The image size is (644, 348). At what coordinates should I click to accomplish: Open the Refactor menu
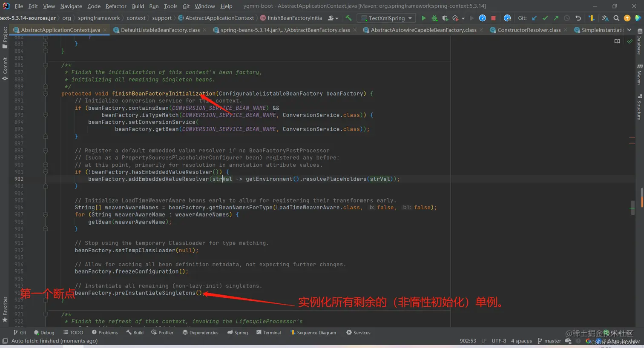[116, 6]
